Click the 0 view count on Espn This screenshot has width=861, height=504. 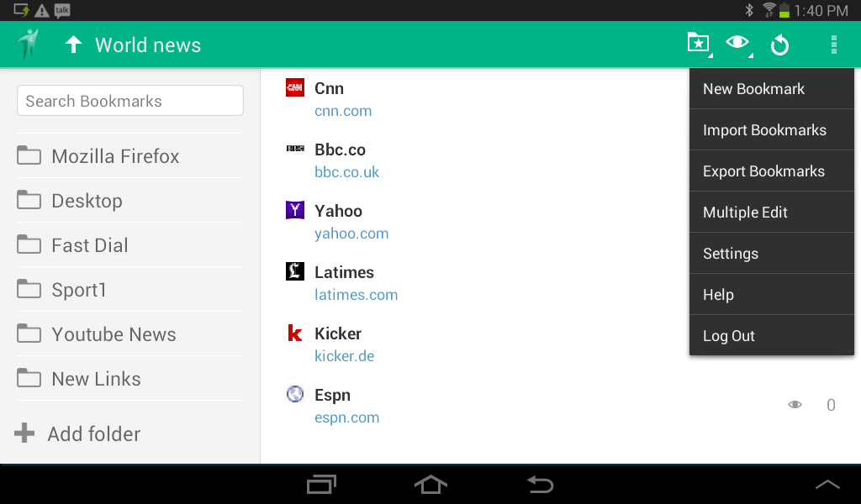(x=831, y=405)
